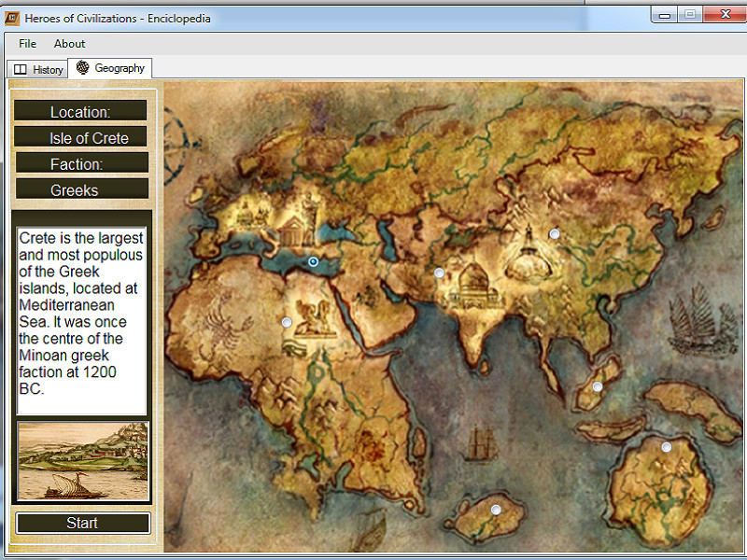Open the File menu
This screenshot has width=747, height=560.
(27, 43)
